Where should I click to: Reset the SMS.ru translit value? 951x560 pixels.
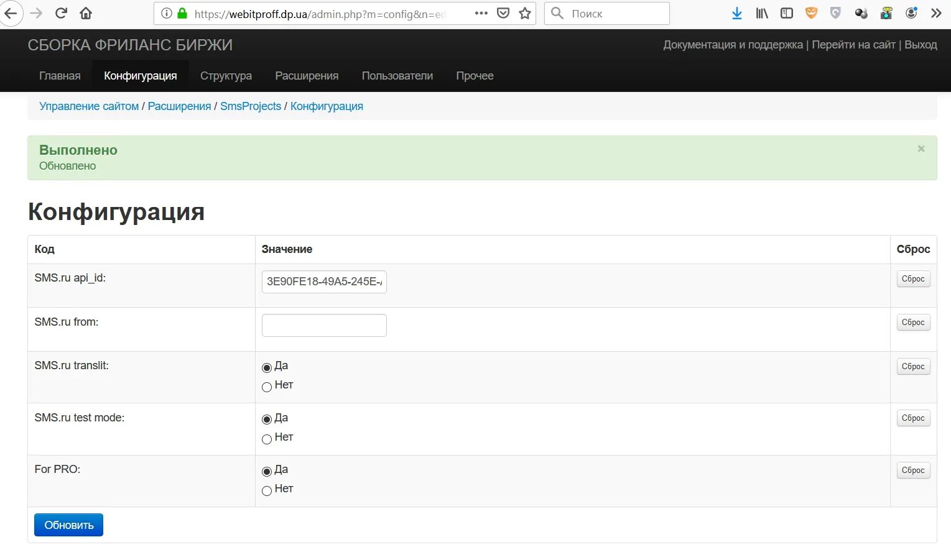click(x=913, y=366)
